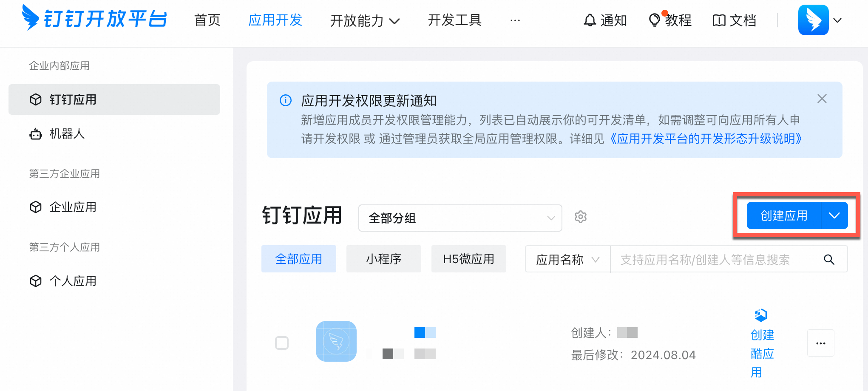Select 机器人 robot item in sidebar

(x=68, y=134)
